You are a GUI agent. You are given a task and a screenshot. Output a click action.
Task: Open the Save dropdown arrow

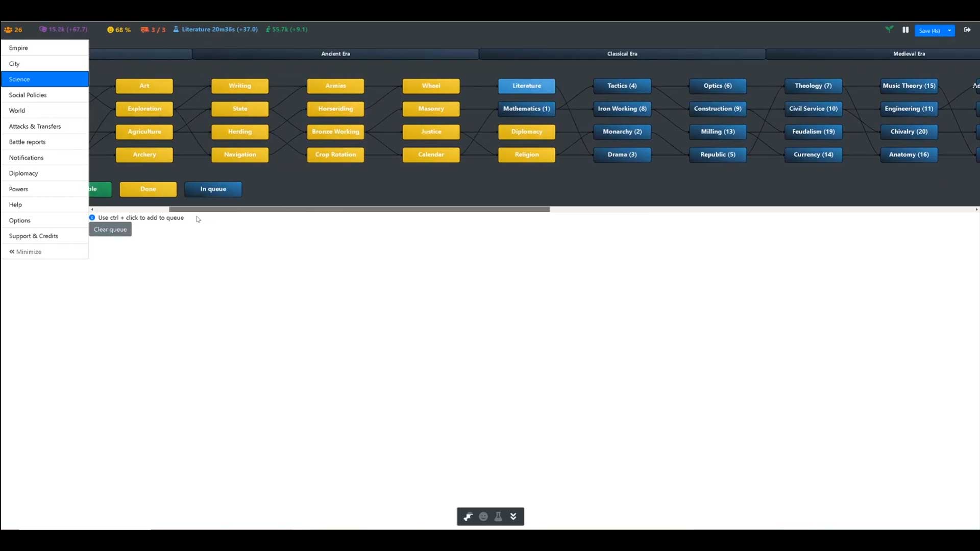coord(949,31)
